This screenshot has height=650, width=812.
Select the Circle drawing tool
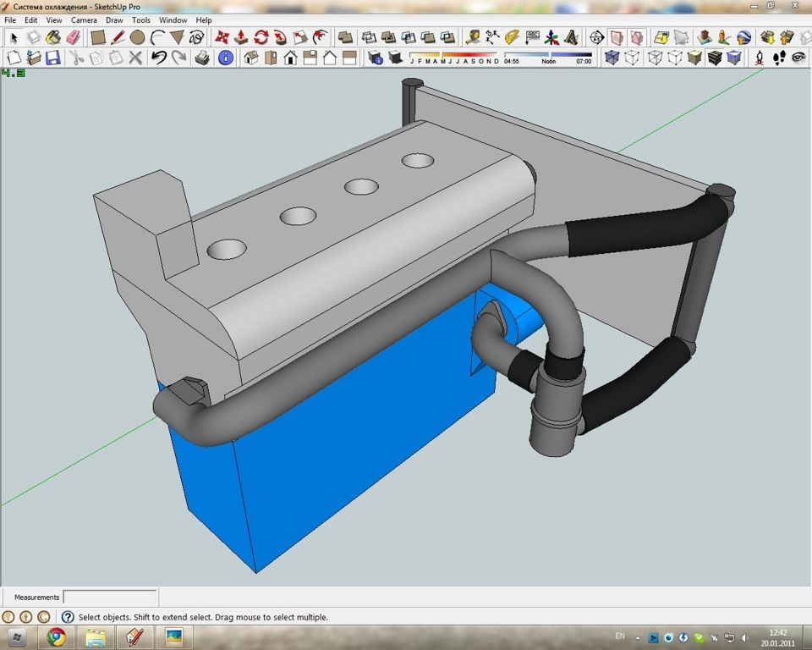tap(137, 37)
